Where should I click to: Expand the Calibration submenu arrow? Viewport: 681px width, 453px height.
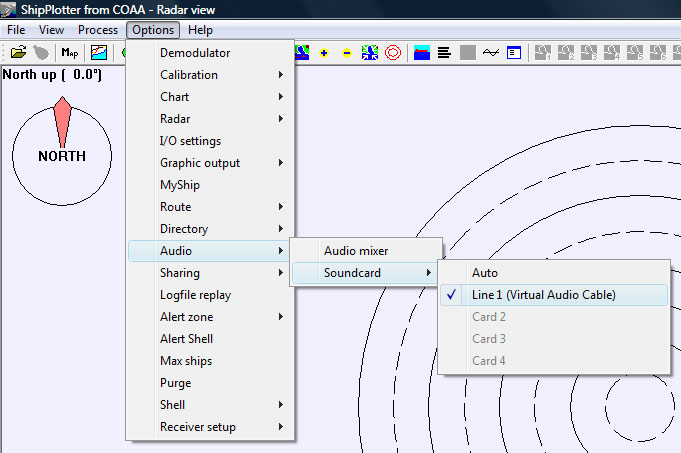pyautogui.click(x=281, y=75)
